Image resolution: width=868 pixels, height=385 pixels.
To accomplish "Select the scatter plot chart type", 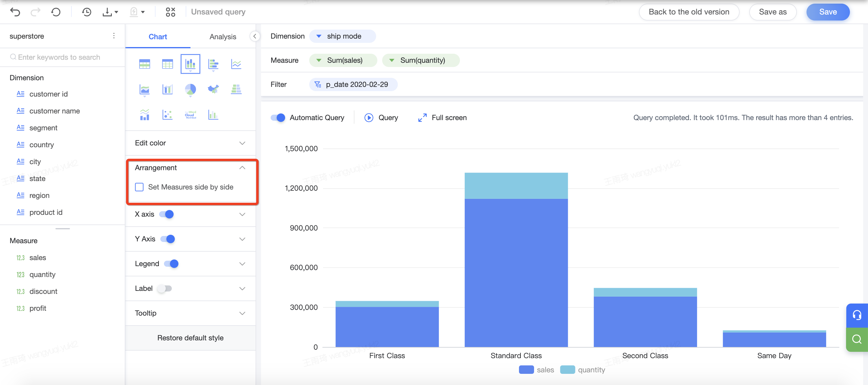I will (168, 115).
